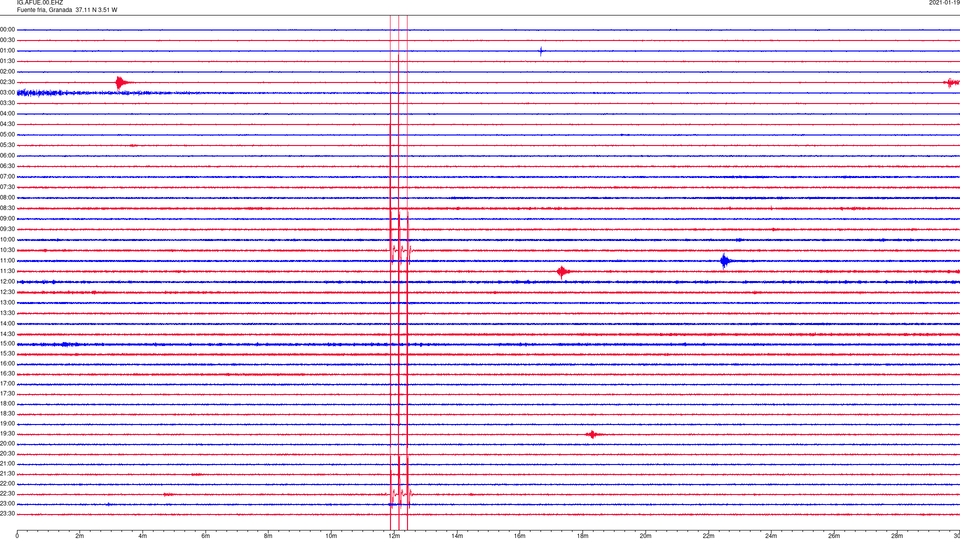Select the 08:30 time label

click(7, 208)
